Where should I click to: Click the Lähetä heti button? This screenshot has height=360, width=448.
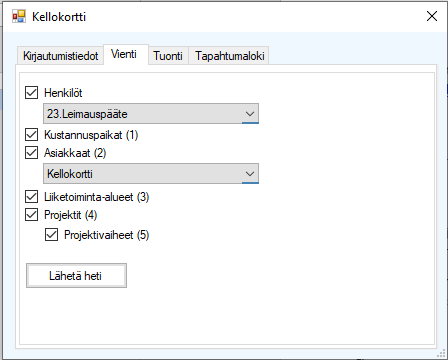pos(76,276)
